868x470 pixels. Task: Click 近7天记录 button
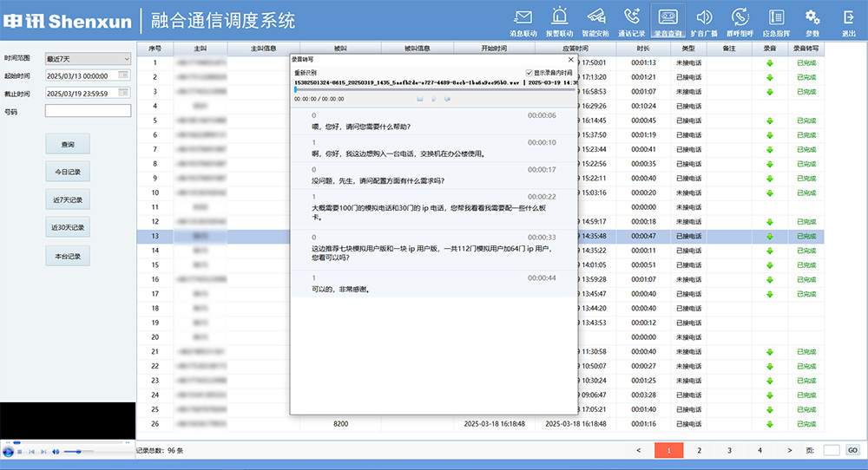tap(68, 199)
